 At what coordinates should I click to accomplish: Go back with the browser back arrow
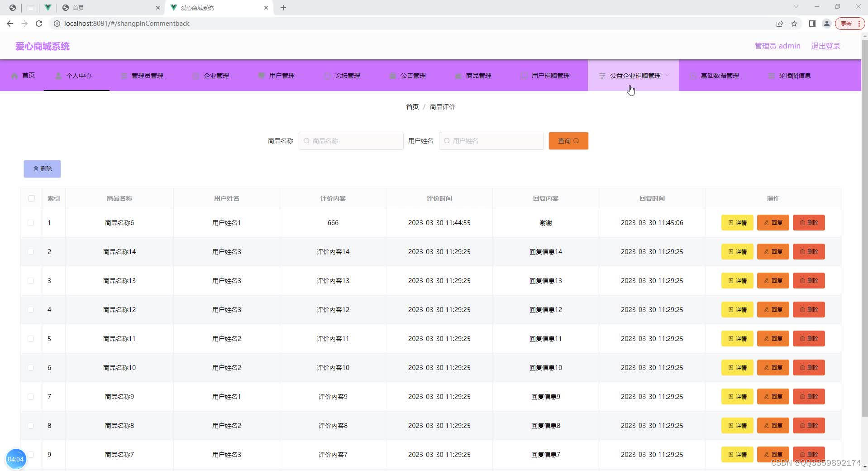pos(10,24)
